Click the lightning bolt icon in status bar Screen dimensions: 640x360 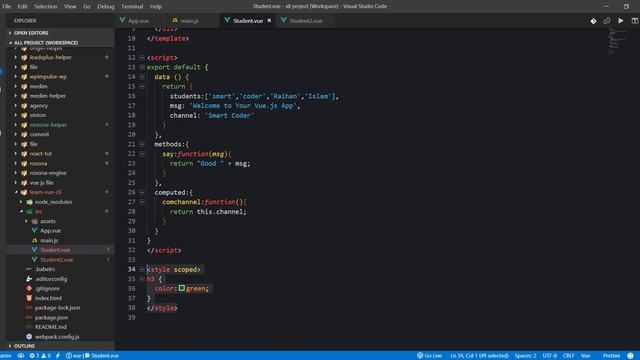click(x=58, y=356)
